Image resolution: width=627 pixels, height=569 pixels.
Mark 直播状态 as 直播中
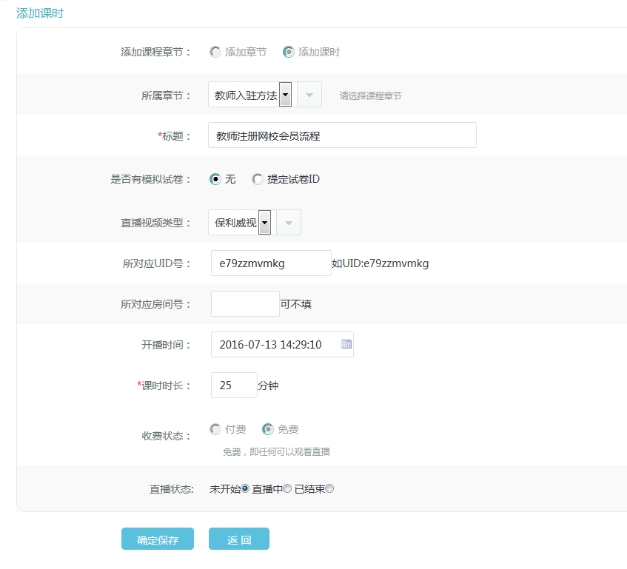(287, 489)
